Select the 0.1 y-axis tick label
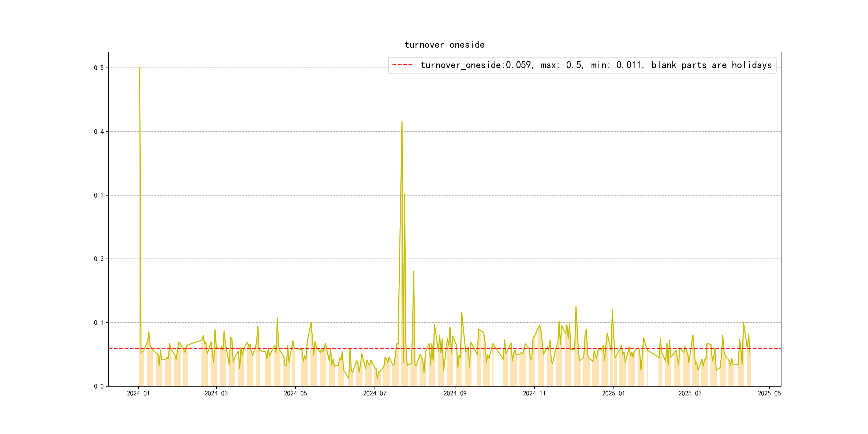The height and width of the screenshot is (434, 868). coord(99,323)
